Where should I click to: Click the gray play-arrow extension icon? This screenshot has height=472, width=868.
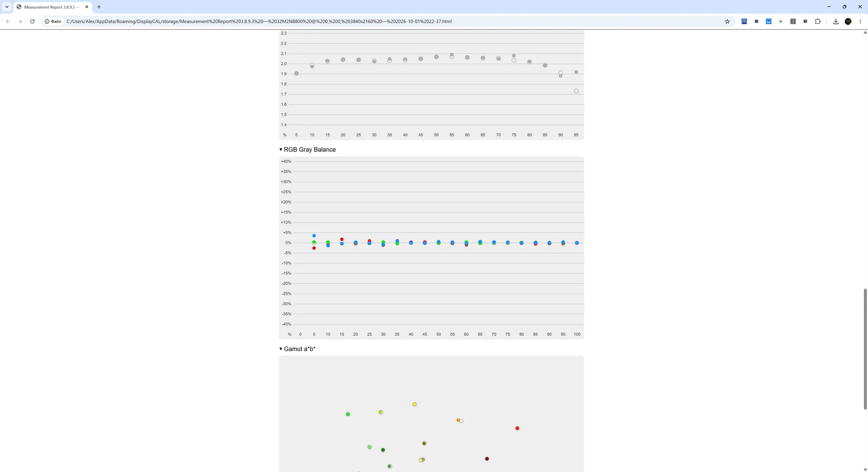(781, 21)
